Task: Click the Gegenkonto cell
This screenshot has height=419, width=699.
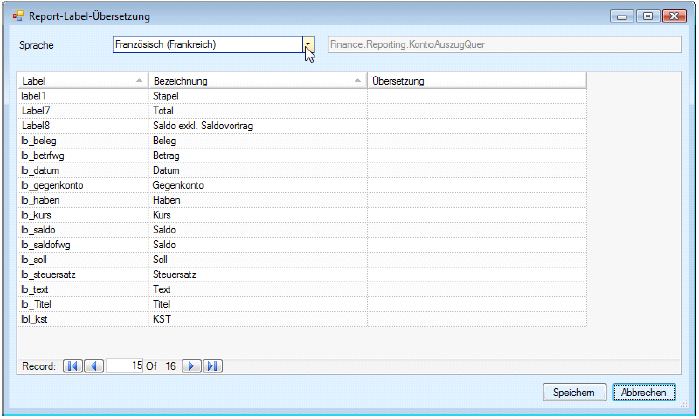Action: point(258,185)
